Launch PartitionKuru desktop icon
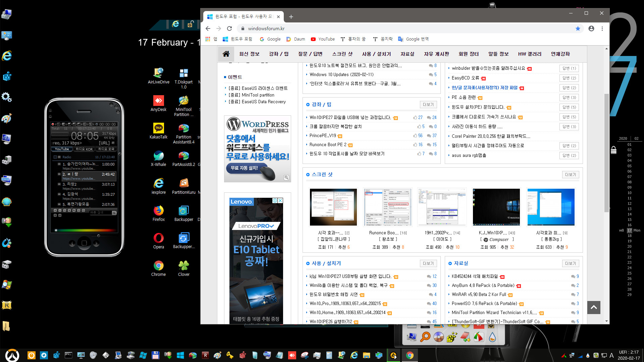The height and width of the screenshot is (362, 644). (183, 186)
